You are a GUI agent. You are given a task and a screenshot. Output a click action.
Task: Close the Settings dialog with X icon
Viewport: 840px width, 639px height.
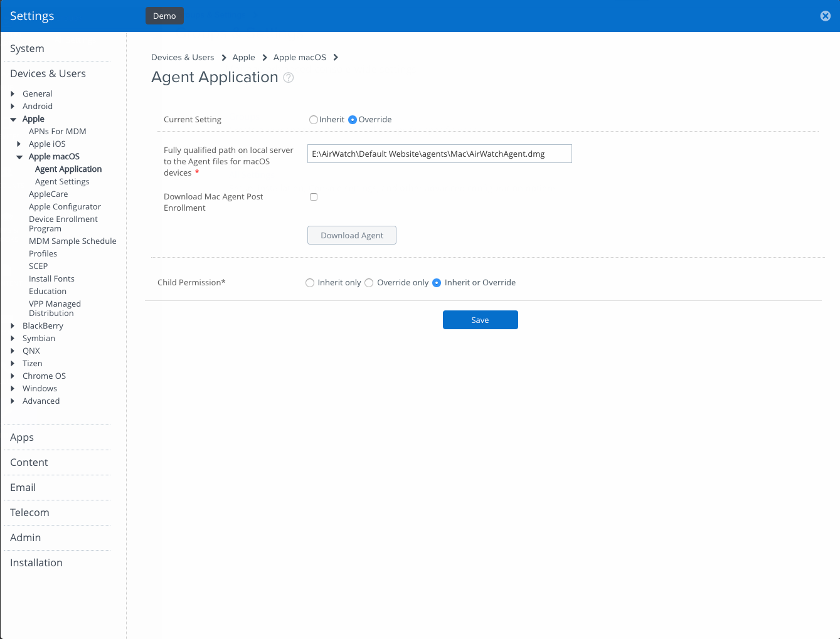pos(826,16)
